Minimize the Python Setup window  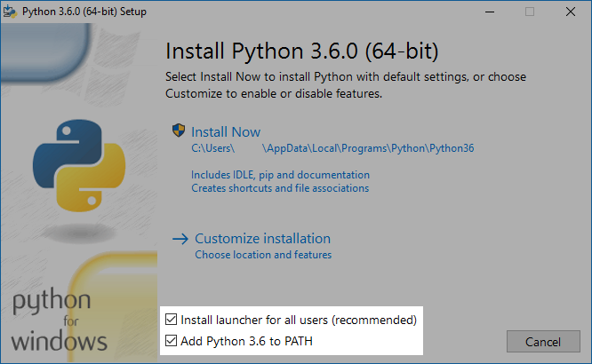click(489, 12)
